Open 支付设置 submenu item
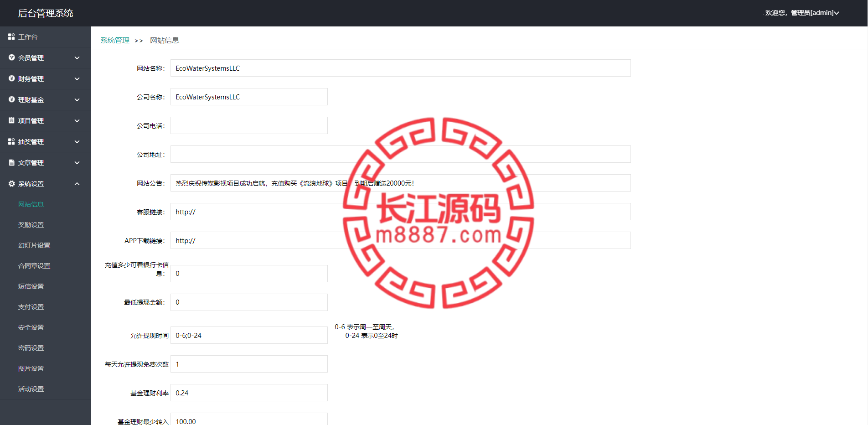Viewport: 868px width, 425px height. pos(31,307)
